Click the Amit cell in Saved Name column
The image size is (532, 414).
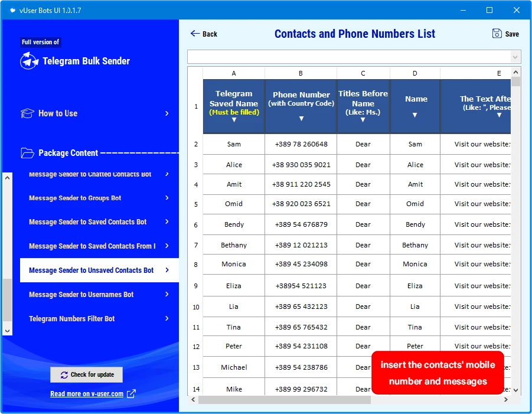pos(234,184)
